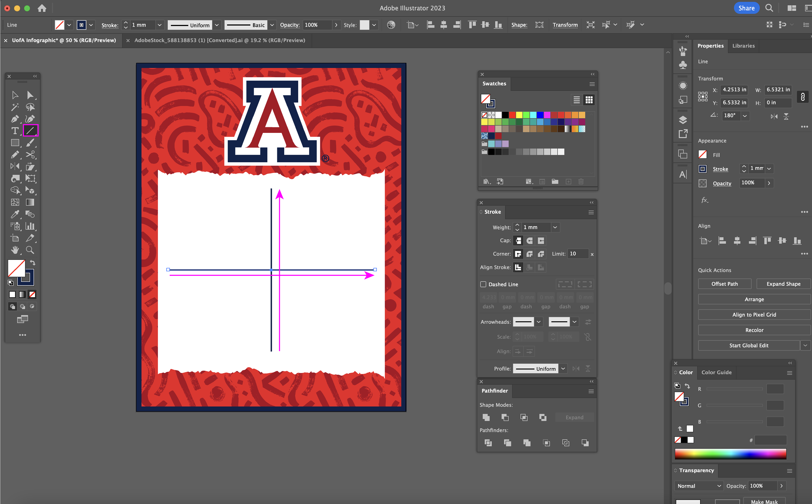Open the AdobeStock_588138853 document tab
This screenshot has width=812, height=504.
(x=219, y=40)
